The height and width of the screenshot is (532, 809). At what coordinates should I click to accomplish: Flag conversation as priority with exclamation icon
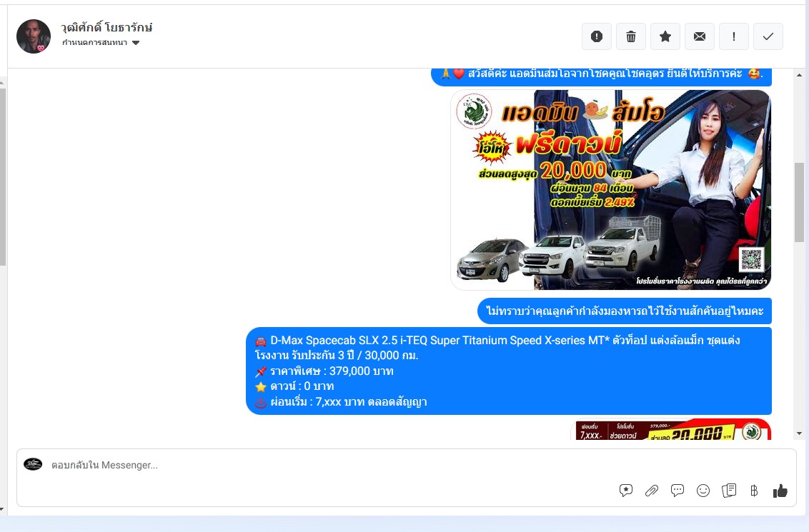(734, 36)
